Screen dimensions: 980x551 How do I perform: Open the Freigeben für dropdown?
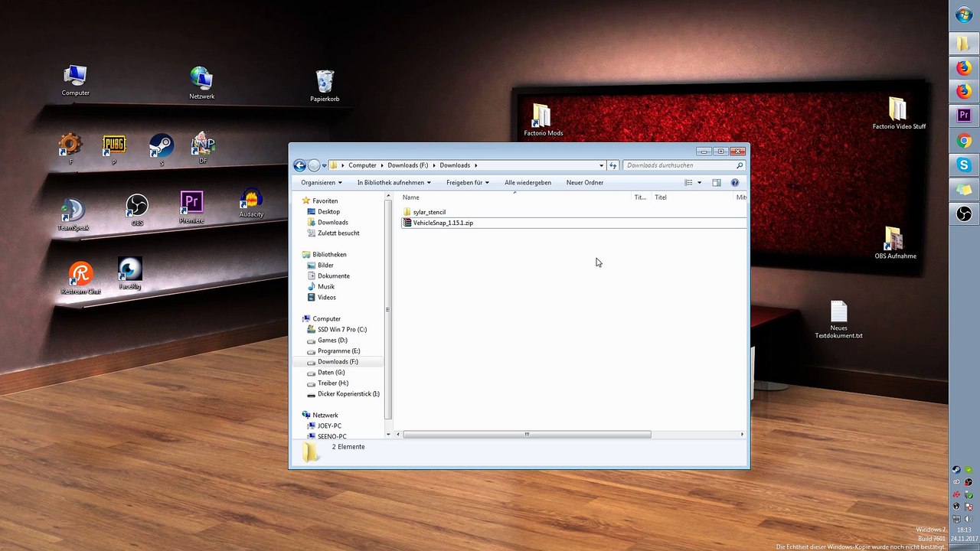click(x=468, y=182)
